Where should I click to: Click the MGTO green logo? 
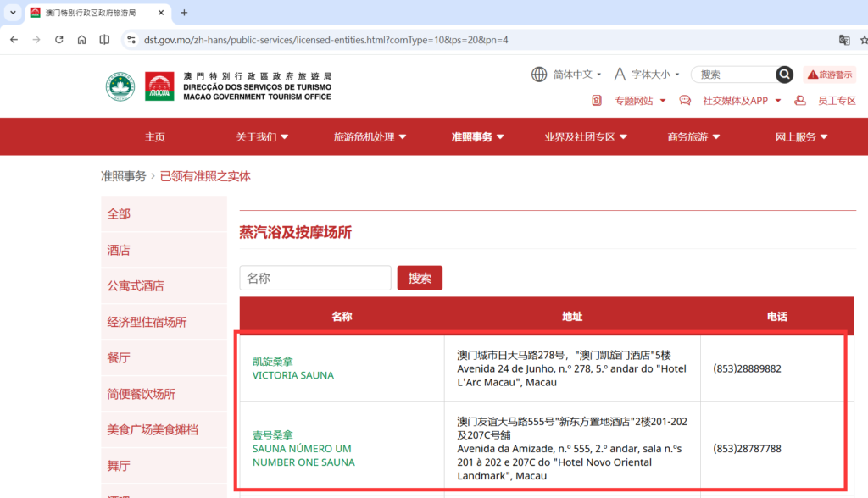(120, 86)
